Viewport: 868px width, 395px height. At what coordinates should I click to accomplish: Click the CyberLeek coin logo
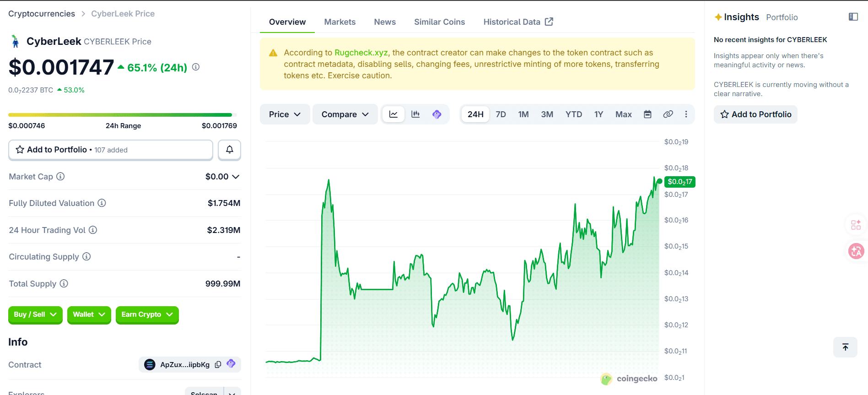16,41
